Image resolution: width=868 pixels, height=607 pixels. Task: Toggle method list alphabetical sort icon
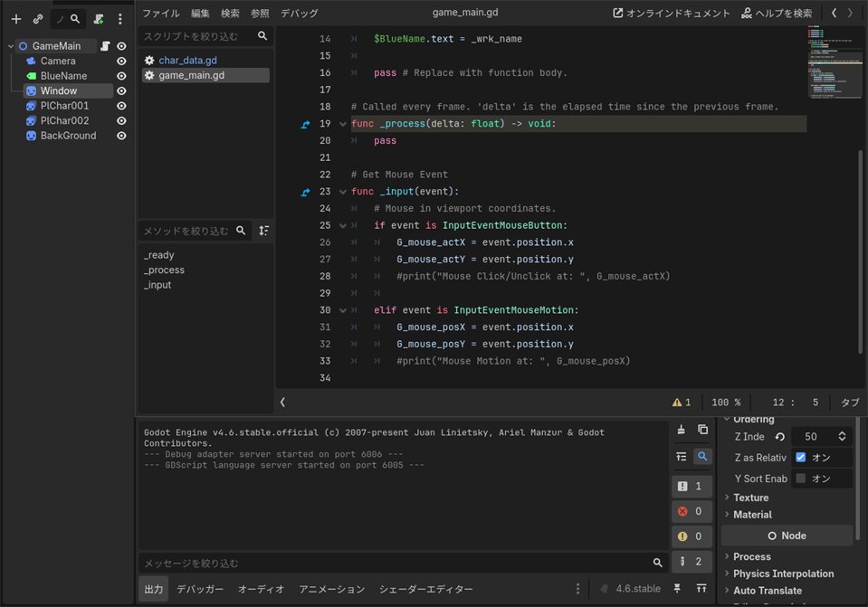point(263,231)
